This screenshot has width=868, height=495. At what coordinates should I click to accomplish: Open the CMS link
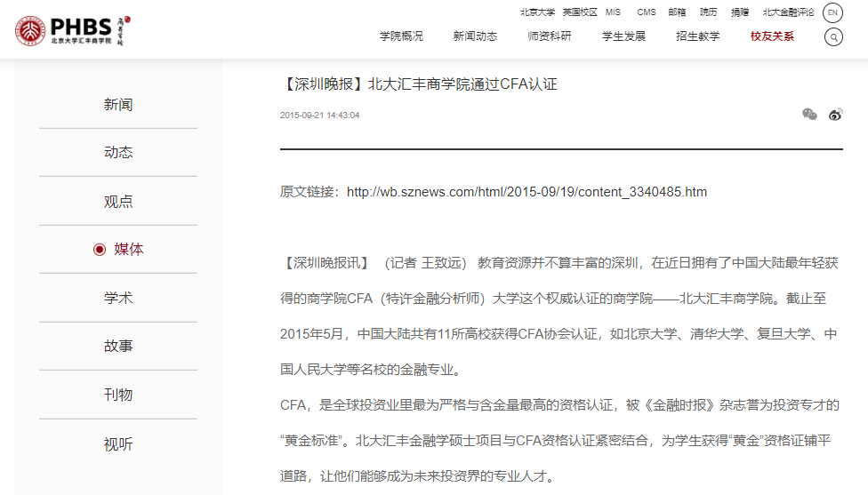646,12
